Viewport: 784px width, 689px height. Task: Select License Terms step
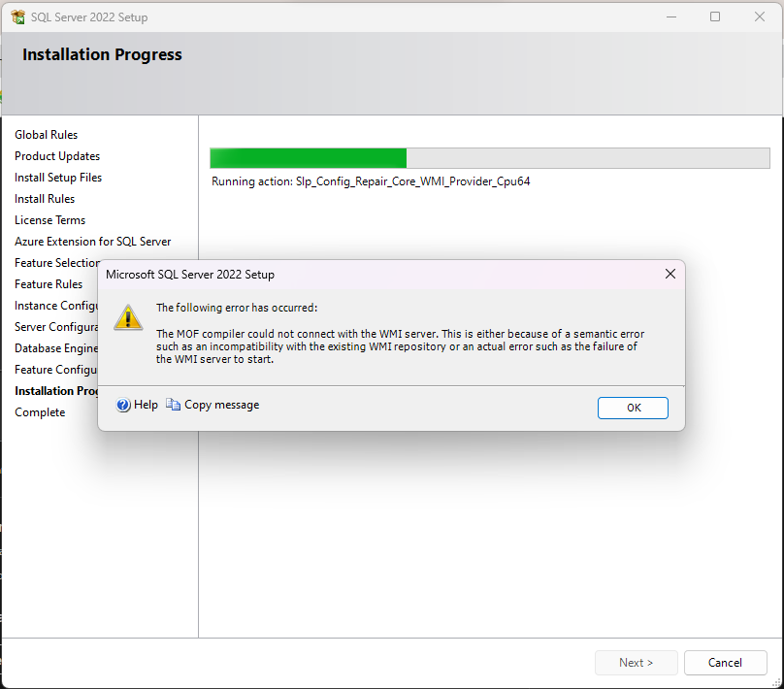click(x=50, y=220)
